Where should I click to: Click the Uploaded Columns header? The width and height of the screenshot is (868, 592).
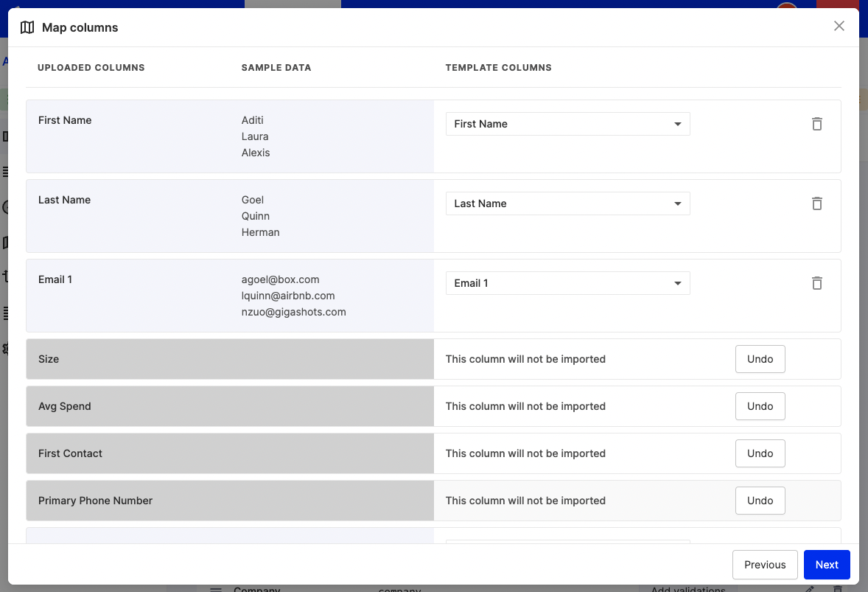coord(91,68)
